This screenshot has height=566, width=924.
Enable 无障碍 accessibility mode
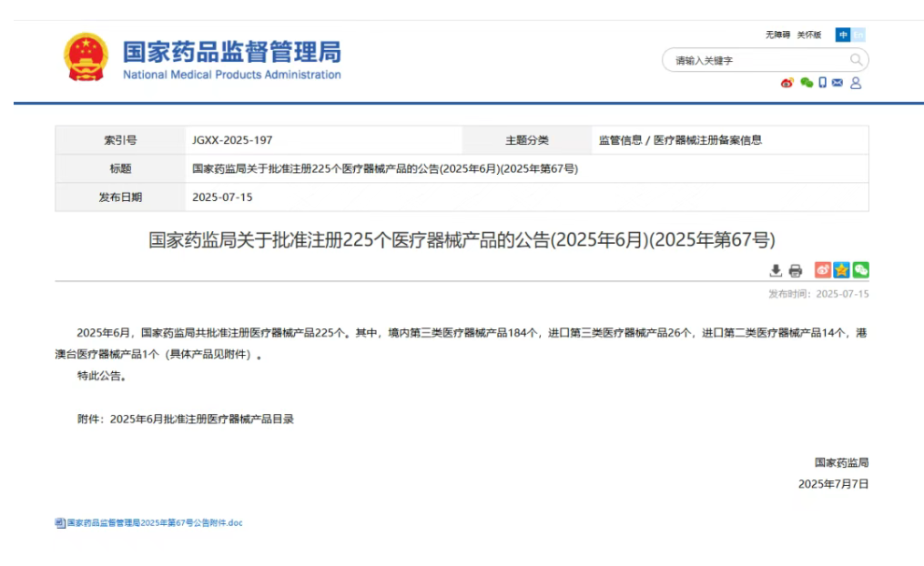[777, 35]
